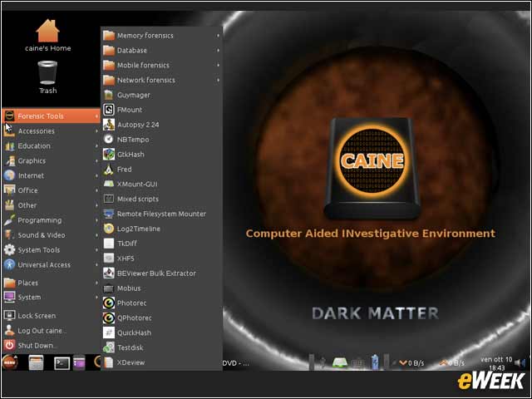Select Forensic Tools menu category
This screenshot has width=532, height=399.
coord(52,116)
